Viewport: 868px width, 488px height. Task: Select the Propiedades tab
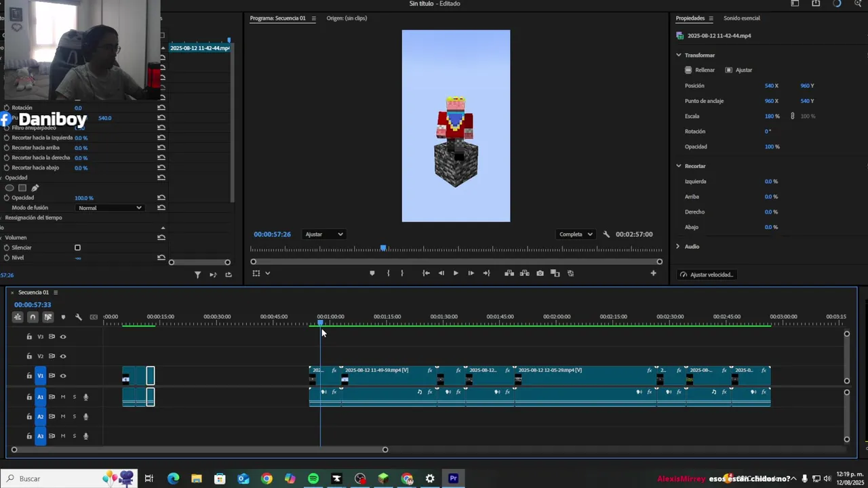tap(690, 18)
